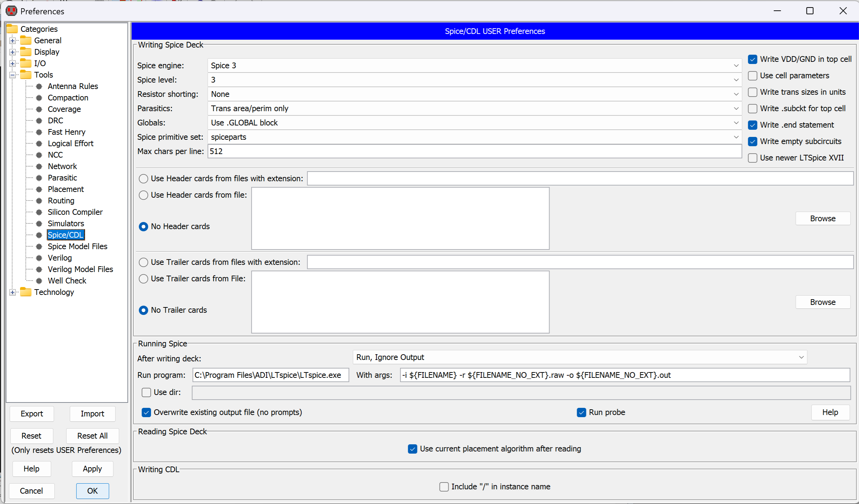Select the Verilog tree item
This screenshot has height=504, width=859.
pyautogui.click(x=60, y=258)
